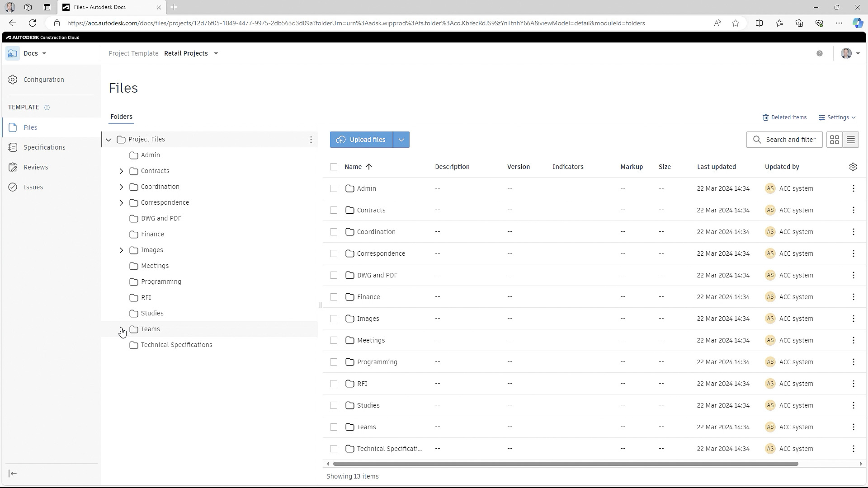
Task: Click Search and filter field
Action: (784, 140)
